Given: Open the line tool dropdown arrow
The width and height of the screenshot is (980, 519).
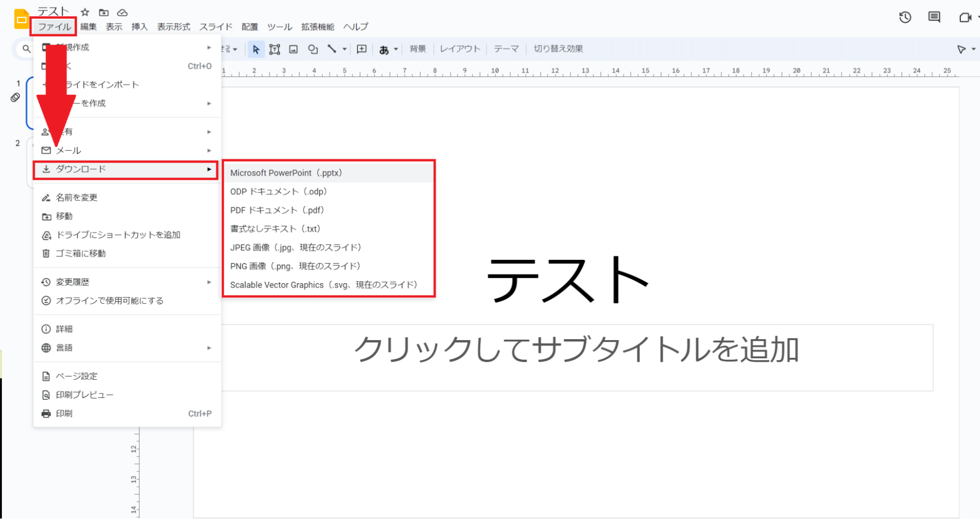Looking at the screenshot, I should pos(344,49).
